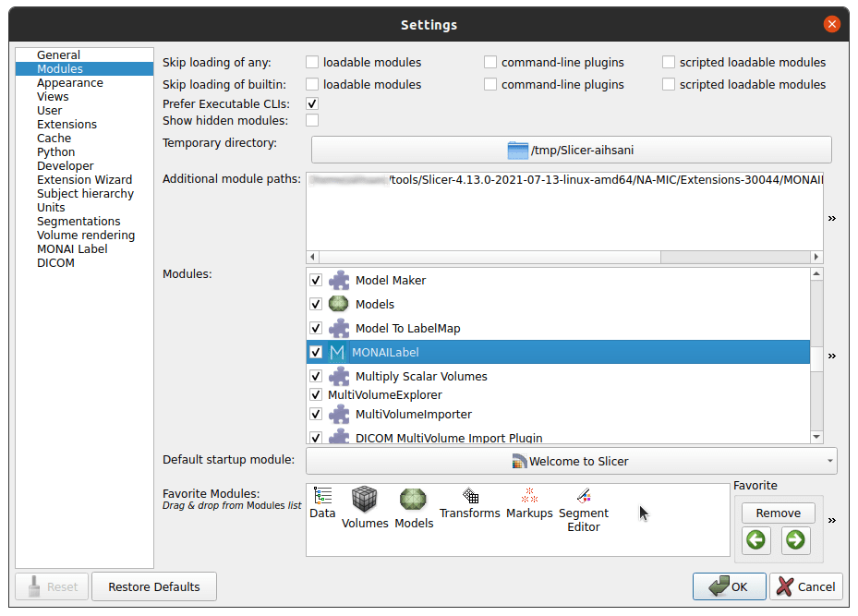Click the MONAILabel M icon
Image resolution: width=858 pixels, height=616 pixels.
click(x=337, y=352)
